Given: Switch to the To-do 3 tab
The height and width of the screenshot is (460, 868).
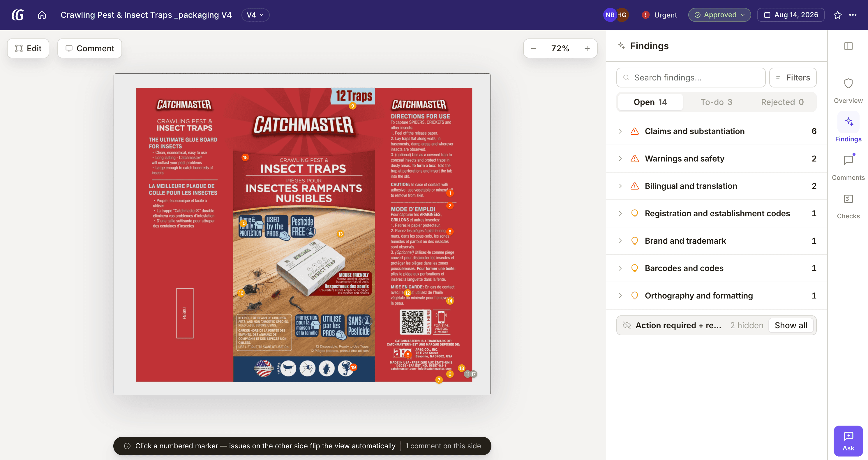Looking at the screenshot, I should [716, 102].
